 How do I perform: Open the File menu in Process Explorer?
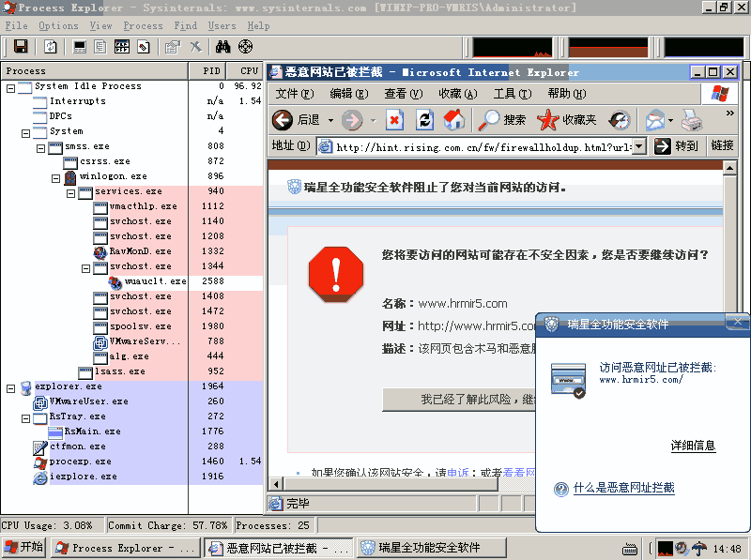[17, 26]
